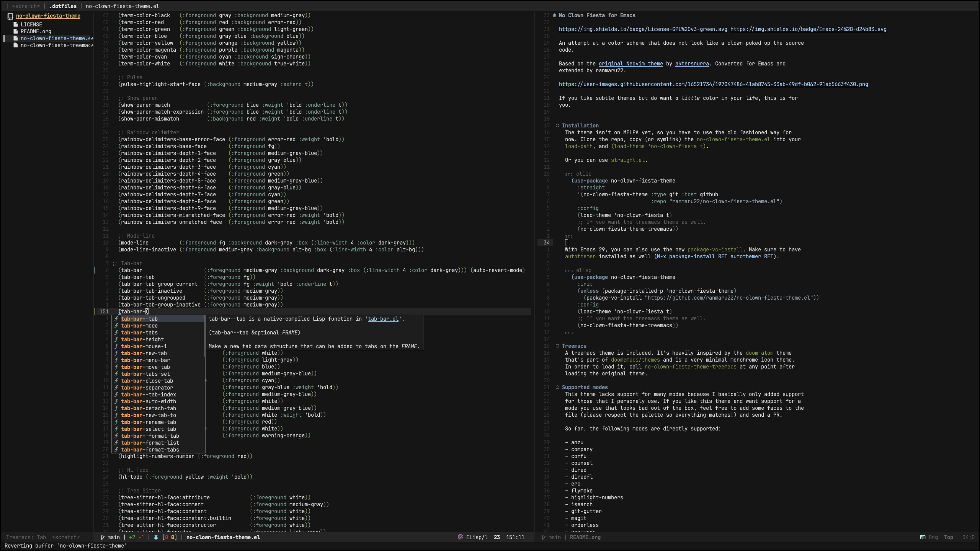Click the file icon beside LICENSE

(16, 24)
